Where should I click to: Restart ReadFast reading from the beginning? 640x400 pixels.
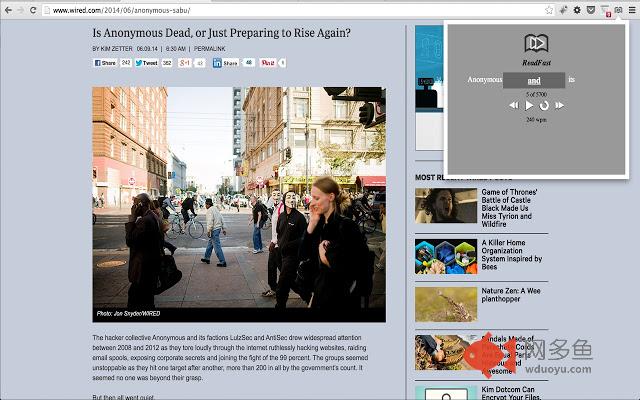tap(544, 106)
